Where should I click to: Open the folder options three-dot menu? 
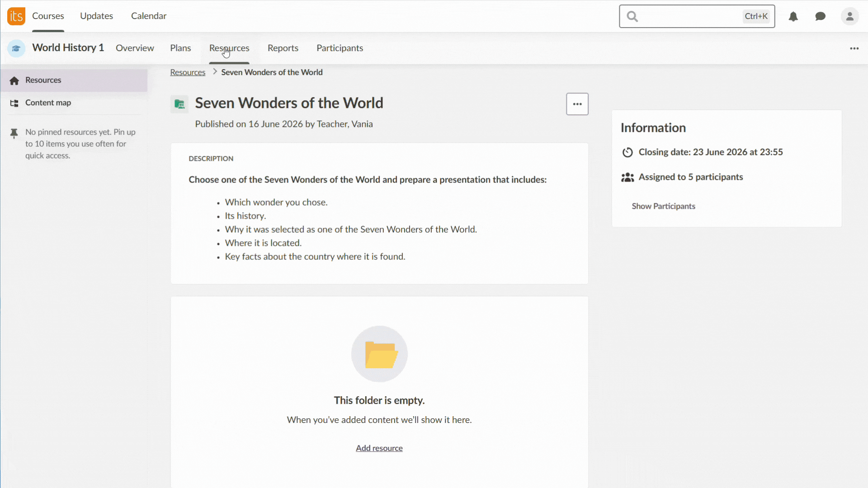[577, 104]
